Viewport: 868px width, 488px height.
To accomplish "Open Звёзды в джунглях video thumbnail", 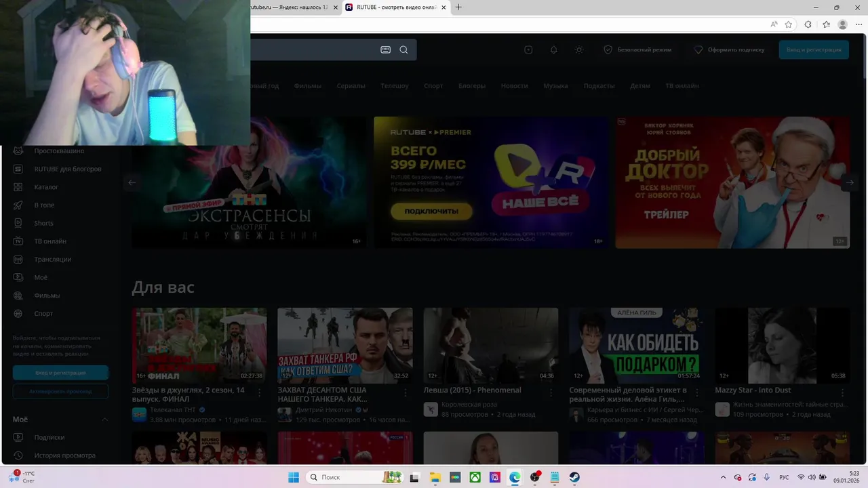I will coord(199,346).
